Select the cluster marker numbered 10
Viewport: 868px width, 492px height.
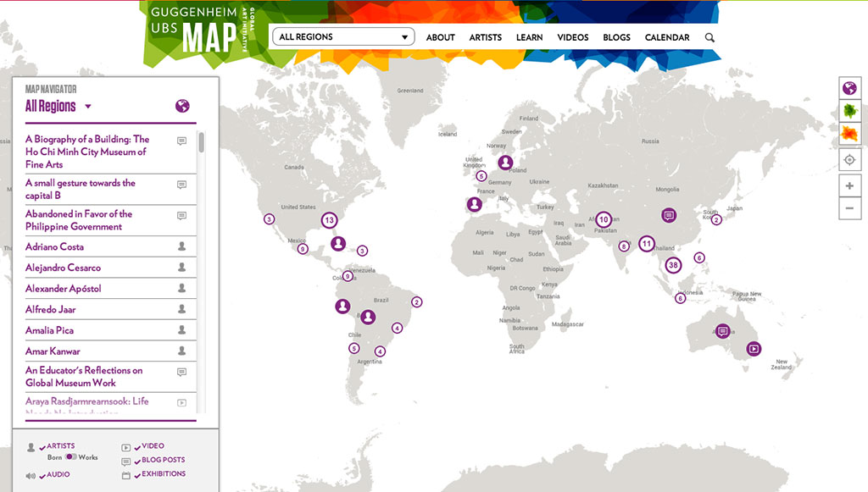[604, 219]
